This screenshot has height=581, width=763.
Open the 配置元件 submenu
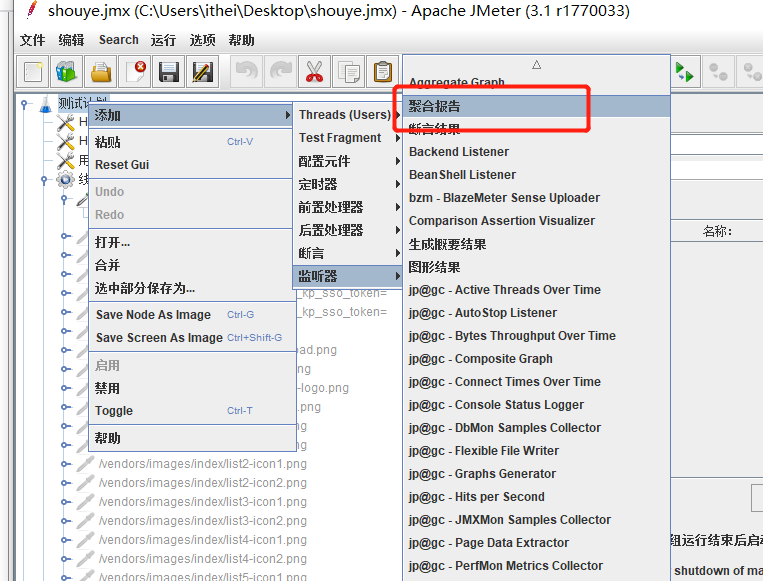coord(347,161)
